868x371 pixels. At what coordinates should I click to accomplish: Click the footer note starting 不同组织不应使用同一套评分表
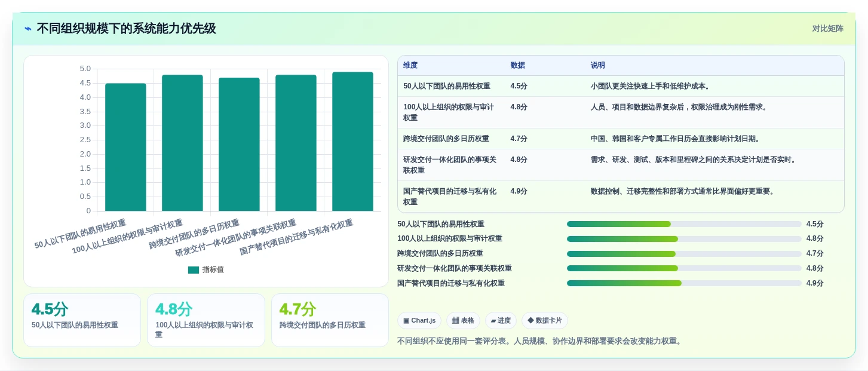point(540,341)
